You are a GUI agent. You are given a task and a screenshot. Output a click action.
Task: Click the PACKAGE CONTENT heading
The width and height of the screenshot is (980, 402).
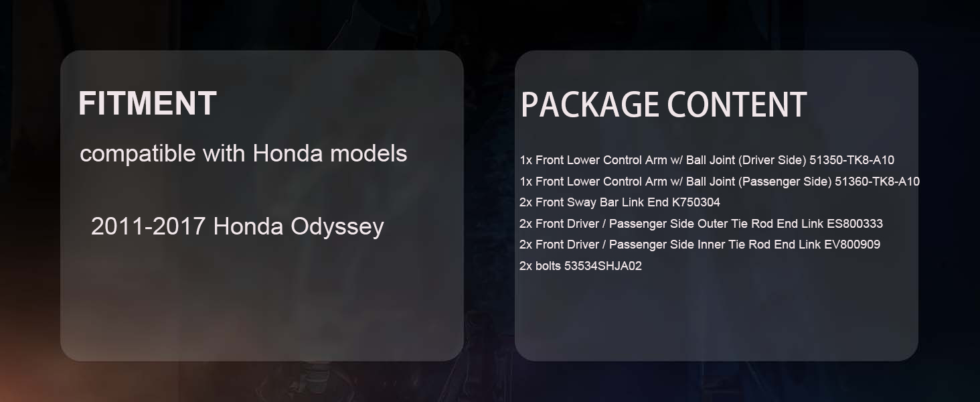click(x=663, y=105)
